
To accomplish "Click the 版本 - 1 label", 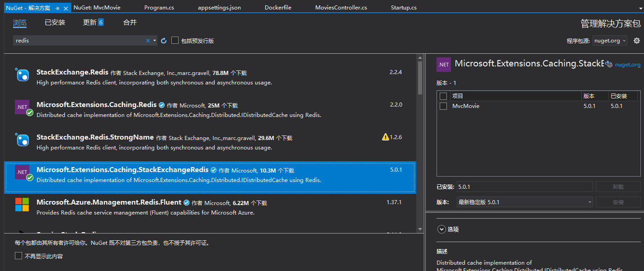I will coord(446,83).
